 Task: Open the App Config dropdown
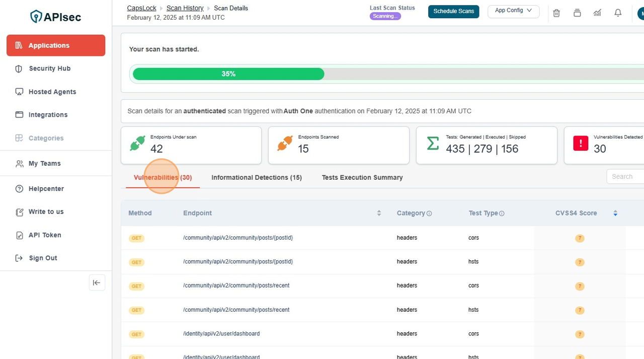coord(513,11)
